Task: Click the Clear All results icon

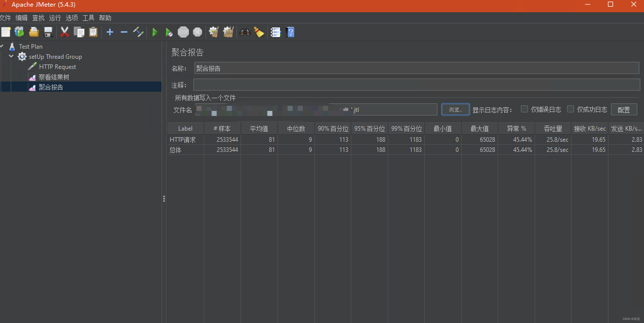Action: pyautogui.click(x=228, y=32)
